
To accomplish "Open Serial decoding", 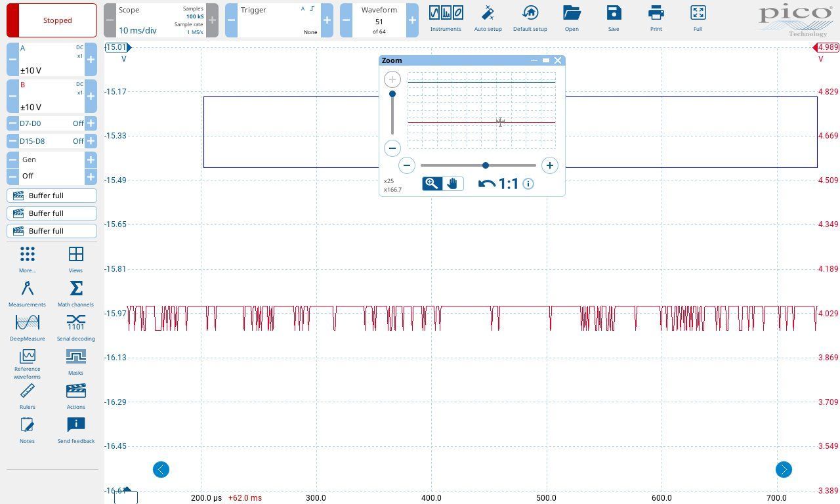I will [75, 327].
